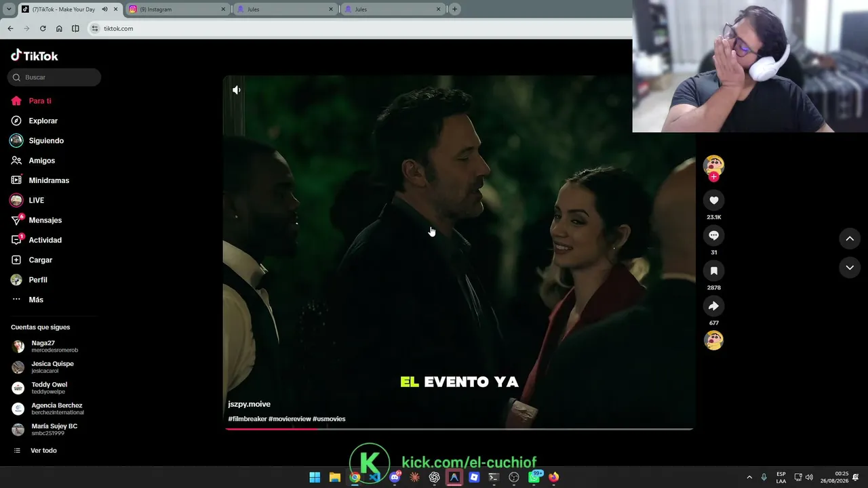Show hidden system tray icons
This screenshot has width=868, height=488.
[749, 477]
